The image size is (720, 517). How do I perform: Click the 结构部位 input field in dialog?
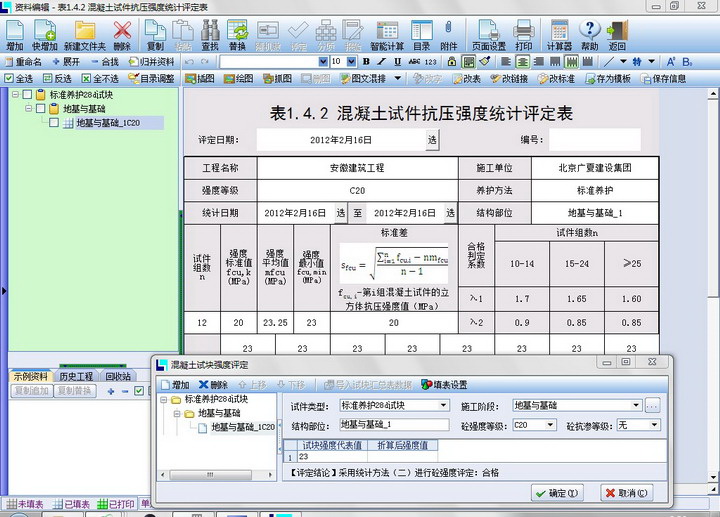click(x=394, y=425)
